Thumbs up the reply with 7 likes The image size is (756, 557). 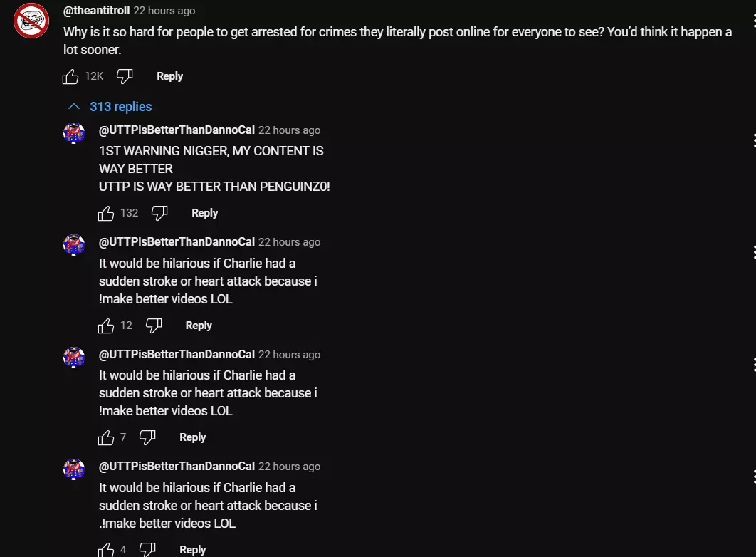(x=106, y=437)
